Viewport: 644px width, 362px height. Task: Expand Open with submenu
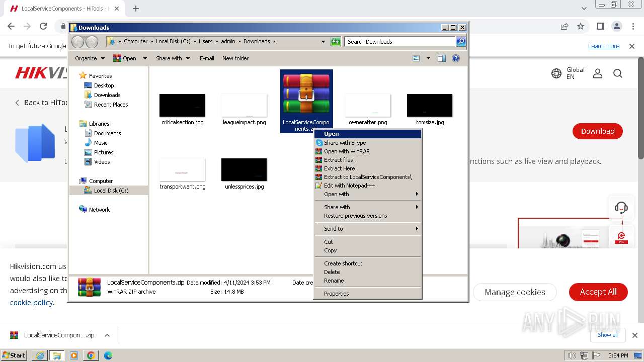[x=368, y=194]
